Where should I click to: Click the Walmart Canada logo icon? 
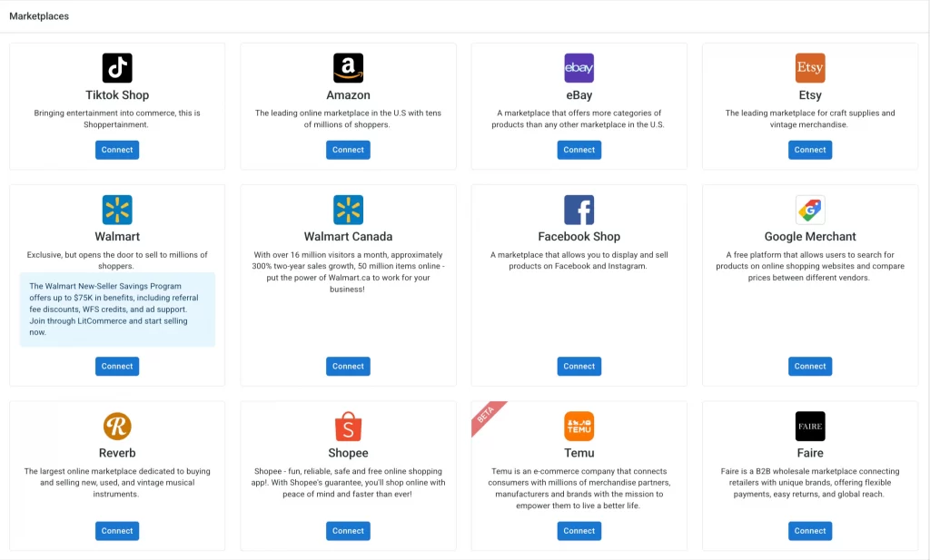point(348,210)
